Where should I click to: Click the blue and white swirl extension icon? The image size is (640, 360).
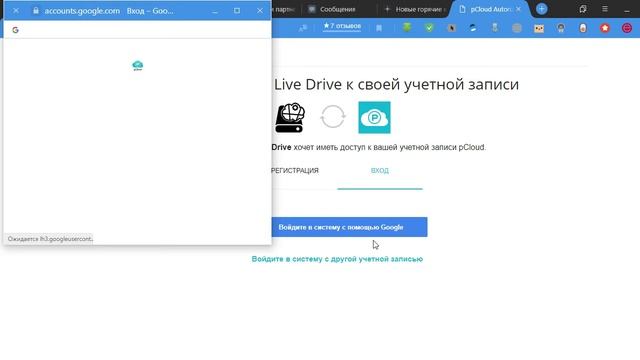[473, 28]
